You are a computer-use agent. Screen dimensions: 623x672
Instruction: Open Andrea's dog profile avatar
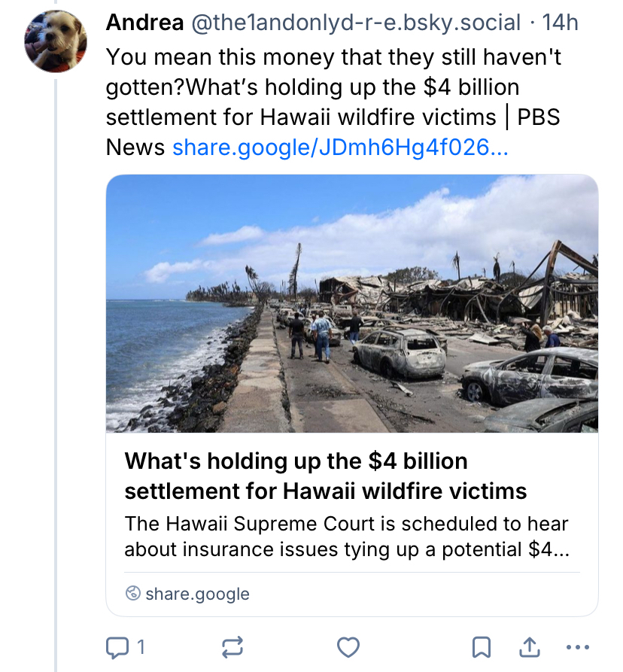coord(56,41)
